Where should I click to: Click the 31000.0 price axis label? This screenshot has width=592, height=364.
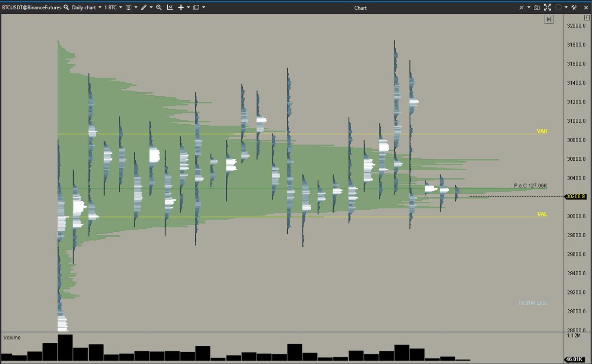tap(576, 121)
